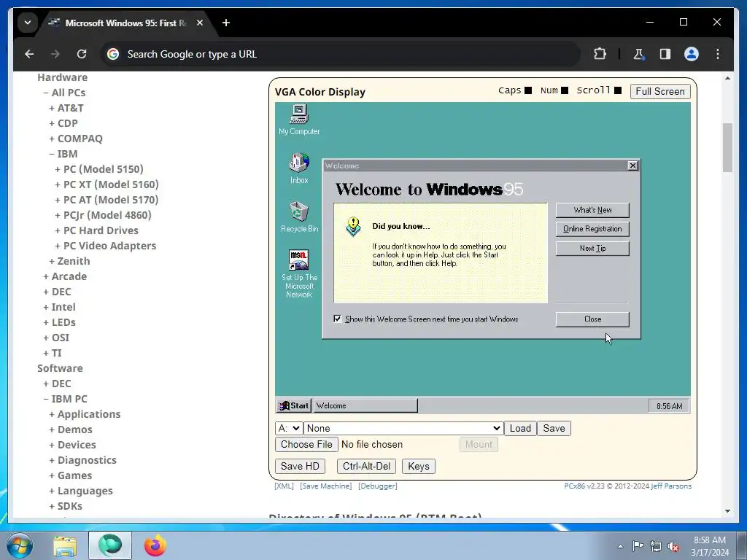Reload the page with the refresh icon
The image size is (747, 560).
[82, 54]
